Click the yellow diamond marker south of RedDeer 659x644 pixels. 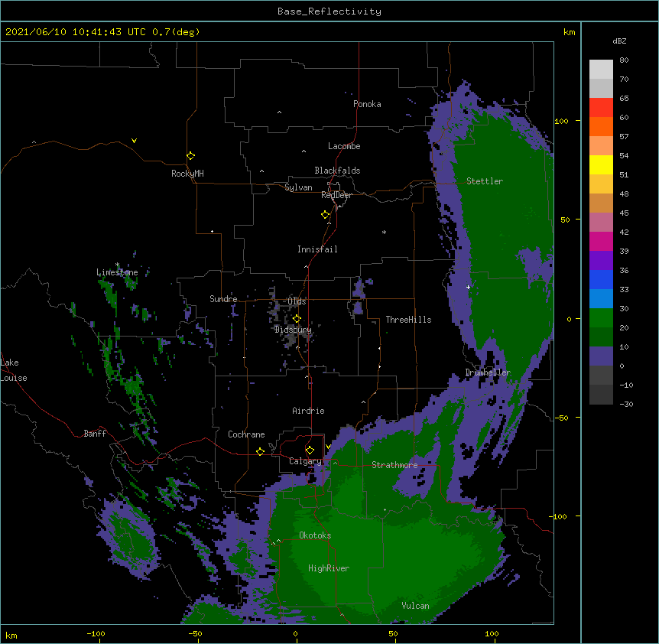[326, 215]
